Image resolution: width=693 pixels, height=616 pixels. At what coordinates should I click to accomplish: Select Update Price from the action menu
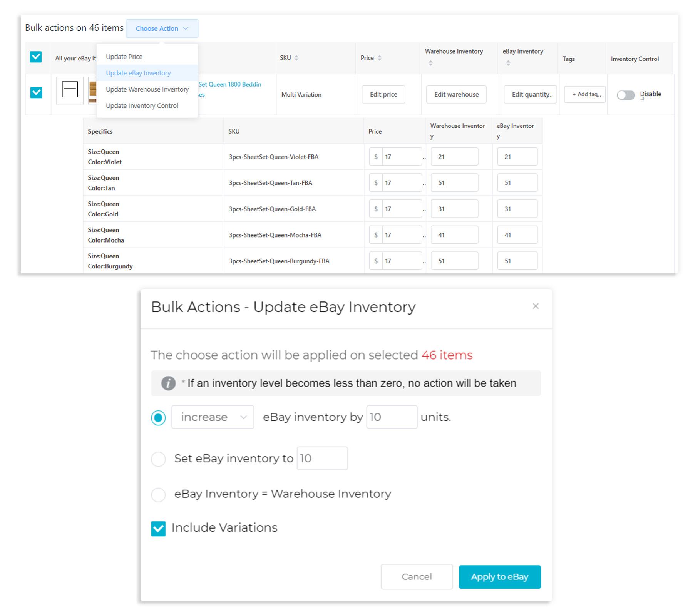124,56
